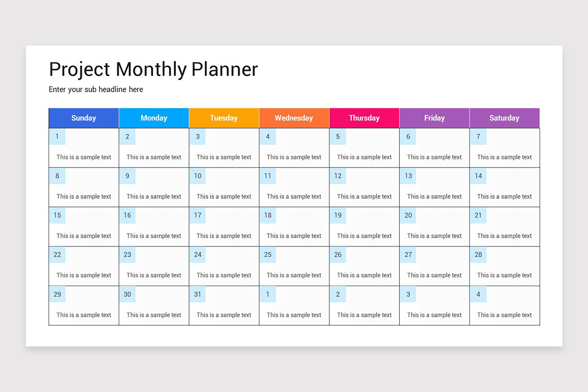Select sample text in day 13 cell

[x=434, y=196]
